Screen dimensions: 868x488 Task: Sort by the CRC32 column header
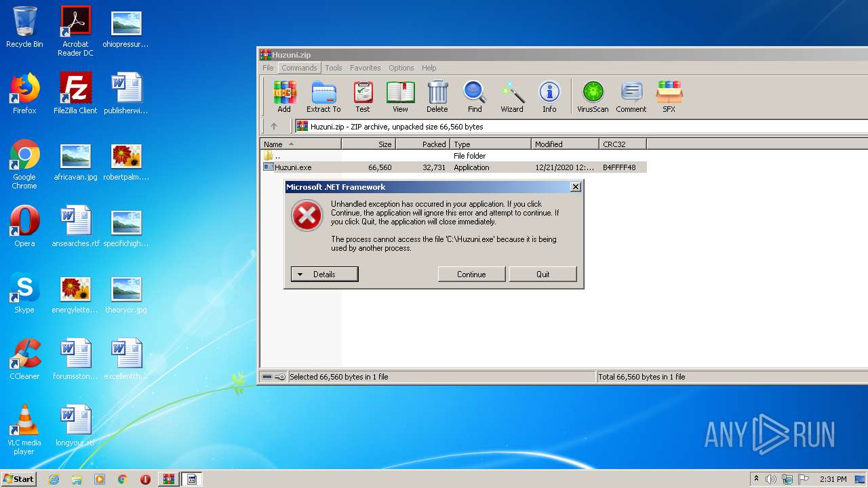[623, 144]
